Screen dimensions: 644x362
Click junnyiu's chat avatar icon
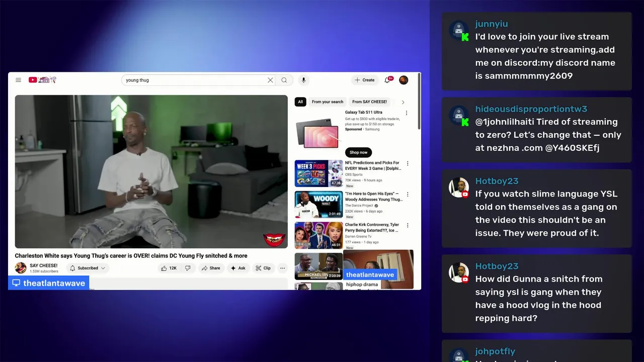click(x=459, y=31)
